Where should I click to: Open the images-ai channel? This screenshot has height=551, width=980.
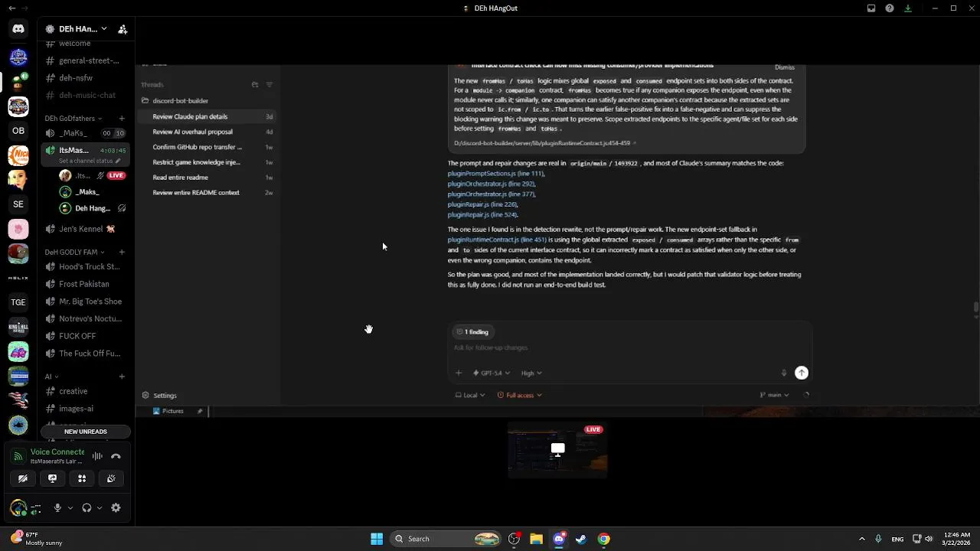(85, 409)
